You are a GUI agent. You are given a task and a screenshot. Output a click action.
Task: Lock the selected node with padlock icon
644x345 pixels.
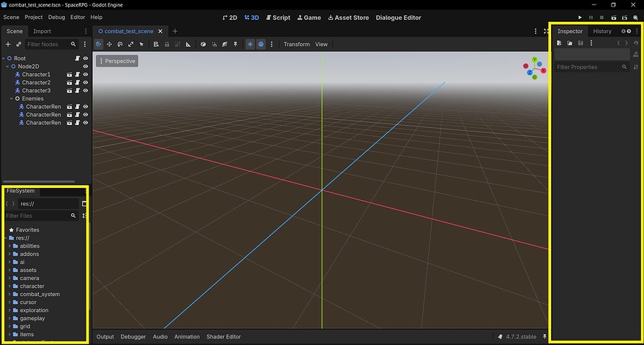tap(167, 45)
